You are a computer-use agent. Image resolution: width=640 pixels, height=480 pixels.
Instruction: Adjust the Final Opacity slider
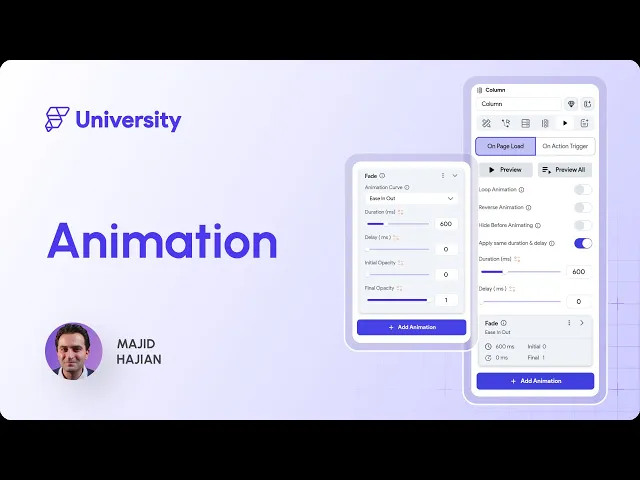point(398,300)
